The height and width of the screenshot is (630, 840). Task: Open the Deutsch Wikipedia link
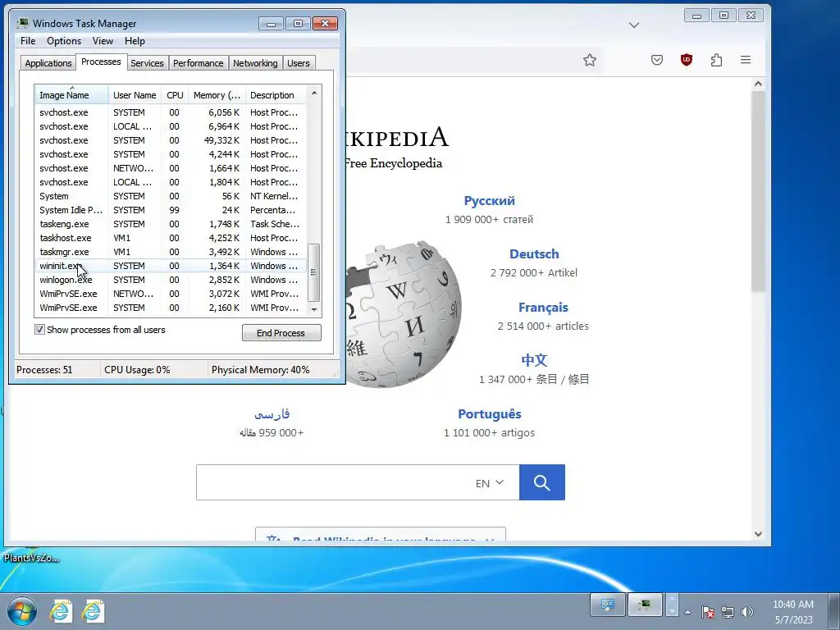point(534,254)
